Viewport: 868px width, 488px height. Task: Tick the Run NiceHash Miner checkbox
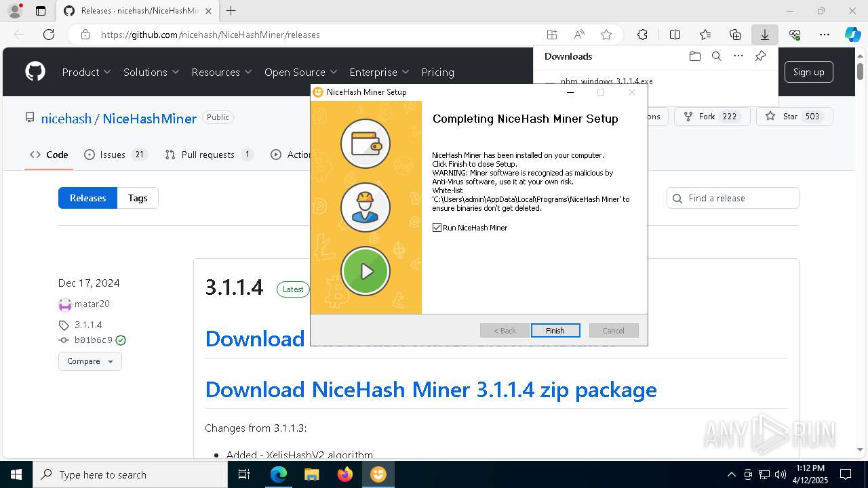(437, 228)
